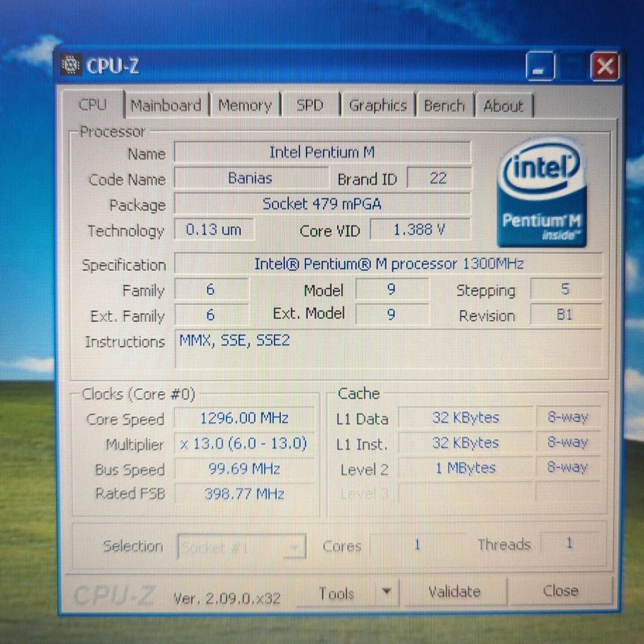Click the Validate button

click(x=454, y=591)
